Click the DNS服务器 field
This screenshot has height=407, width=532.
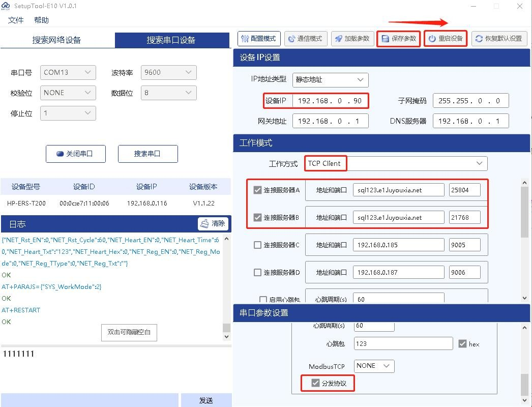click(x=470, y=121)
